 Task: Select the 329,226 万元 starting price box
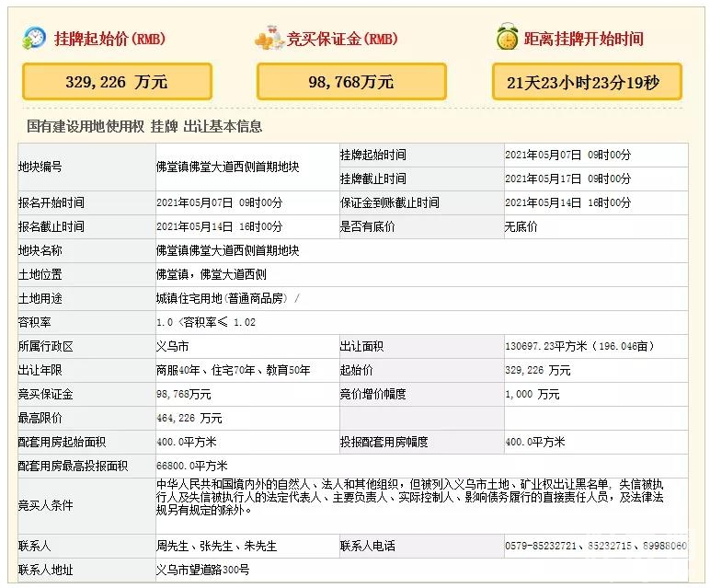tap(117, 82)
